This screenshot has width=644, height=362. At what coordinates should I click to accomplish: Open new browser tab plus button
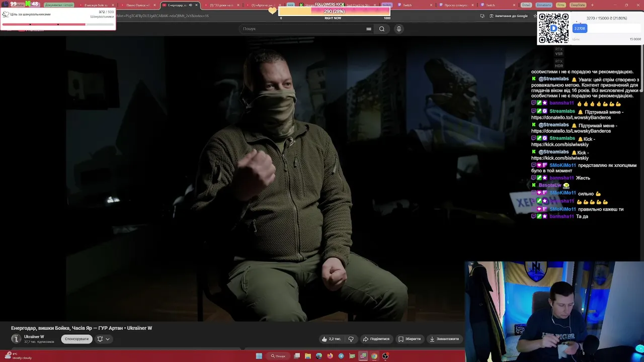click(592, 5)
